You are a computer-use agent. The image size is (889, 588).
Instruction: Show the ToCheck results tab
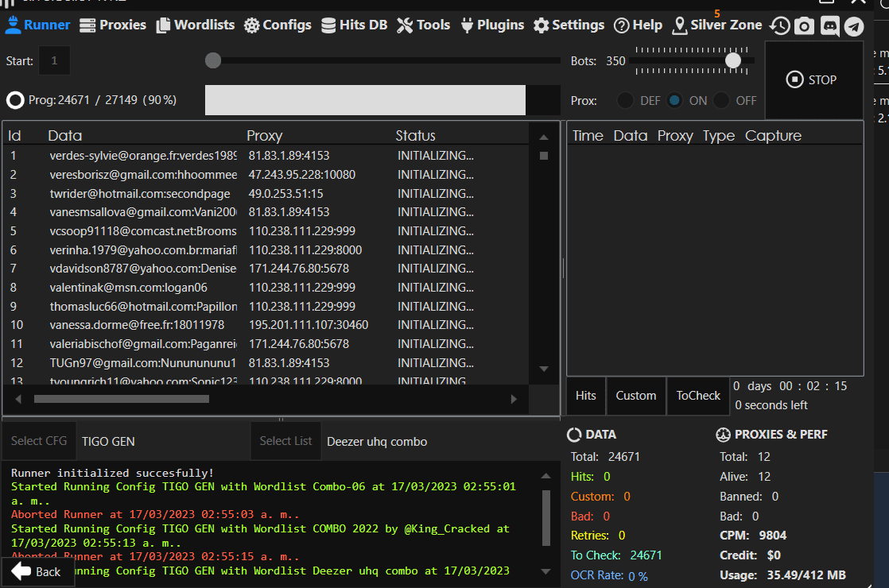698,396
